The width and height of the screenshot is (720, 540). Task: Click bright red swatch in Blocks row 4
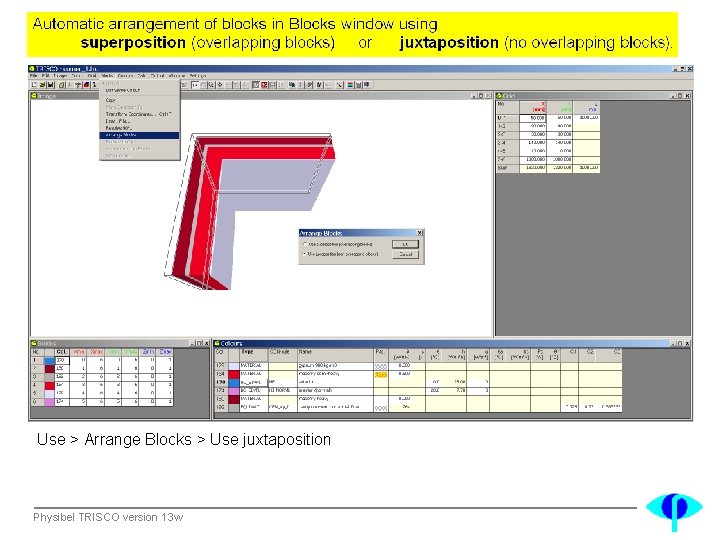[49, 385]
